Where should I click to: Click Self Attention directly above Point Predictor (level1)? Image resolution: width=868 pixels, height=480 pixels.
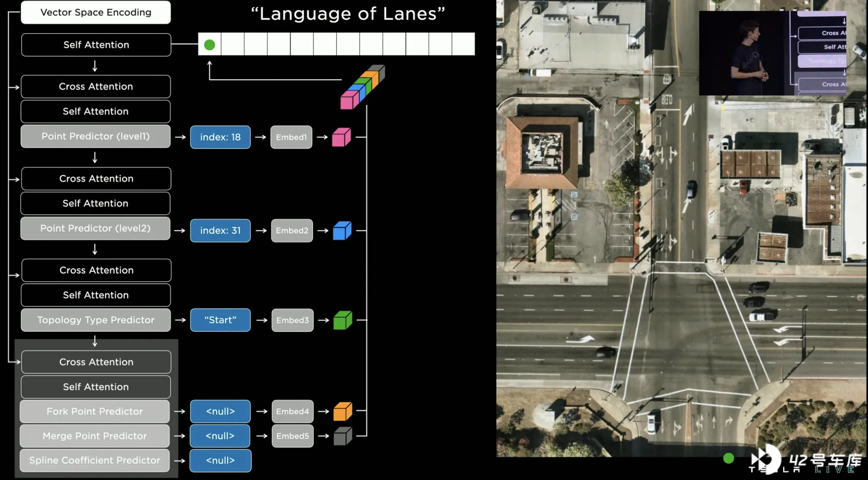96,111
